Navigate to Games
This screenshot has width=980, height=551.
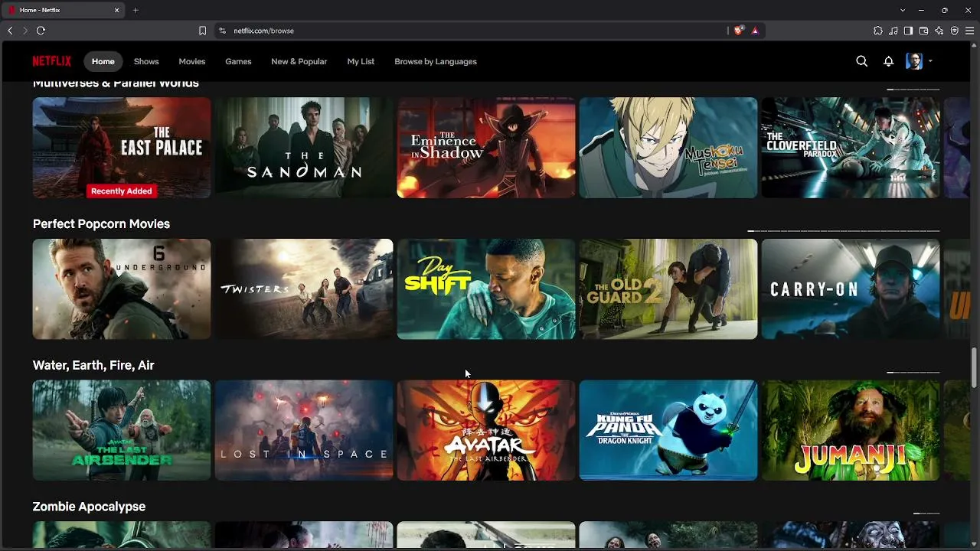[238, 61]
